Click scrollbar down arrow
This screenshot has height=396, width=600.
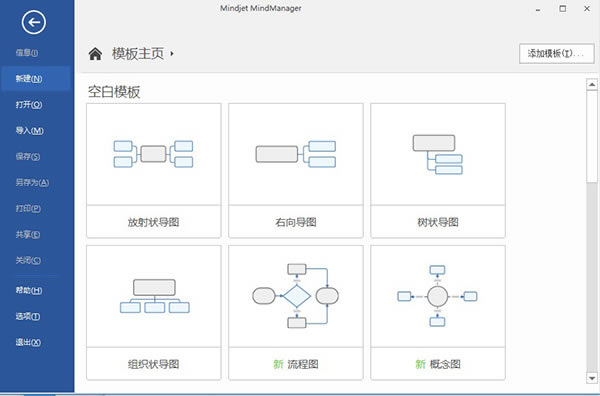pyautogui.click(x=592, y=378)
